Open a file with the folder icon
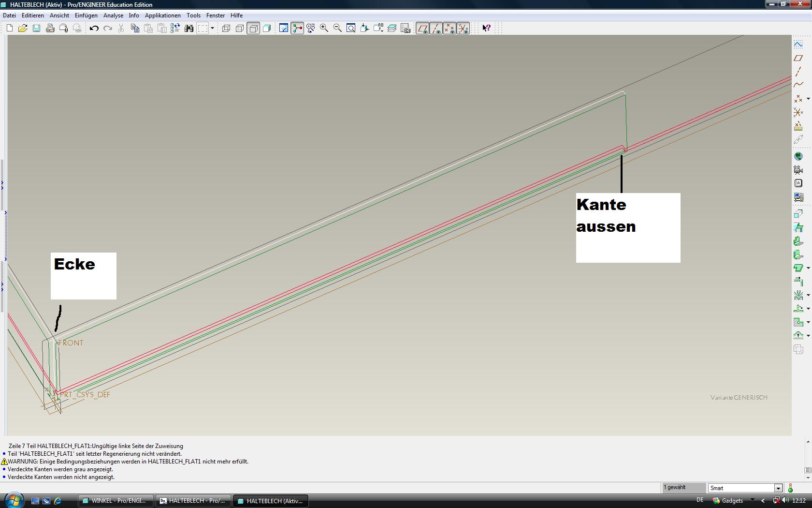 [23, 28]
